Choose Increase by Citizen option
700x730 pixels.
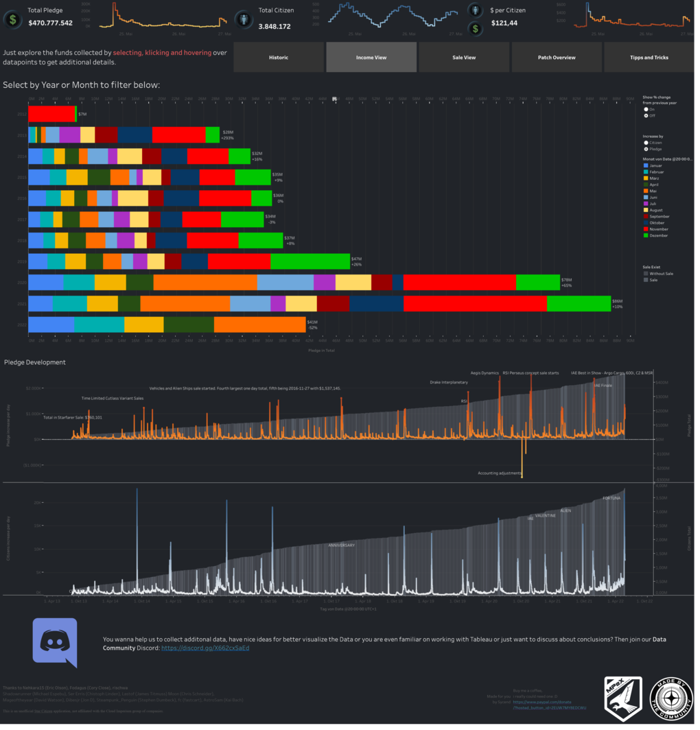pyautogui.click(x=646, y=143)
